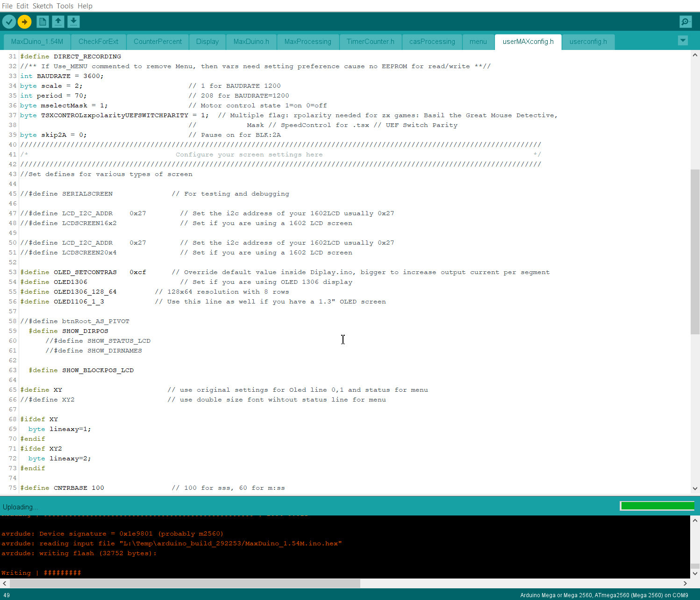Image resolution: width=700 pixels, height=600 pixels.
Task: Click the '//#define SHOW_DIRNAMES' line
Action: pyautogui.click(x=93, y=351)
